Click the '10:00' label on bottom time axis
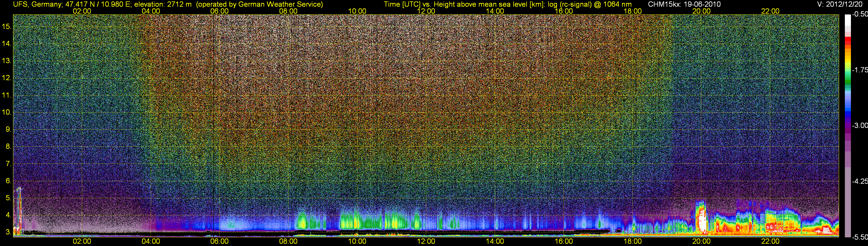Viewport: 868px width, 246px height. (357, 241)
